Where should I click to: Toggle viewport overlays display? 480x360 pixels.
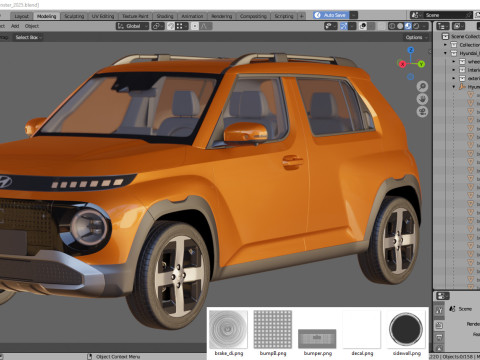[x=363, y=26]
